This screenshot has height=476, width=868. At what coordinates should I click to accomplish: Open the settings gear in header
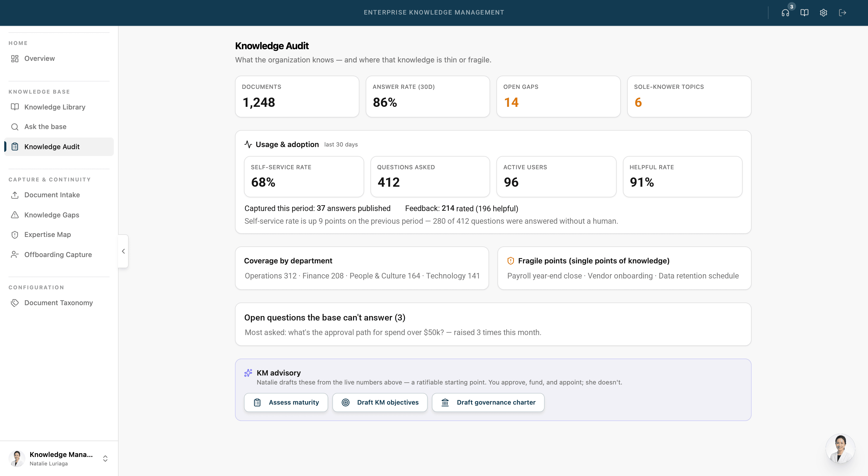pyautogui.click(x=823, y=13)
